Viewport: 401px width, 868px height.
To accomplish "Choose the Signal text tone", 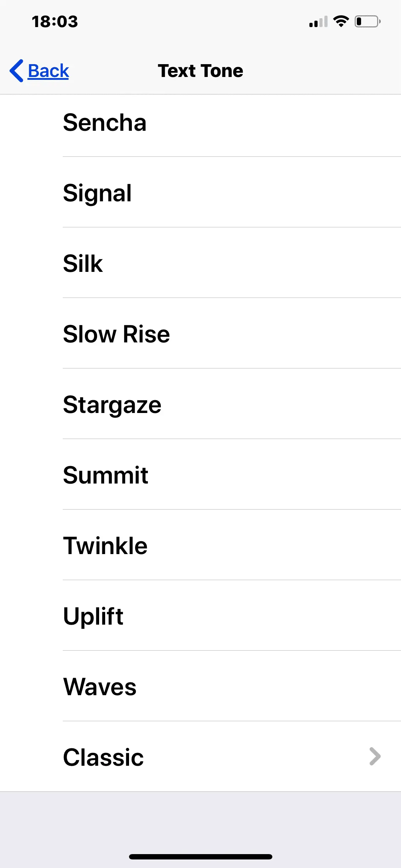I will (97, 193).
